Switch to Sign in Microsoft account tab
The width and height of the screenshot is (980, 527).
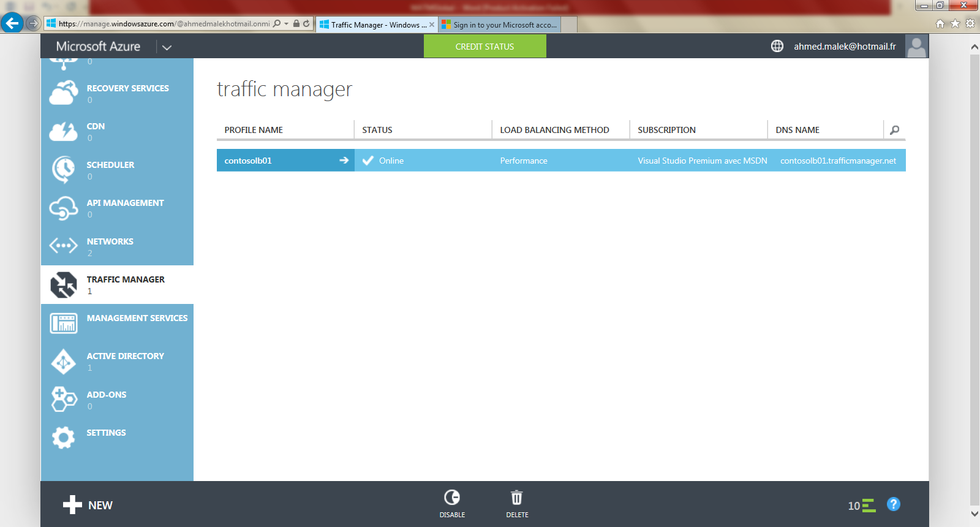[x=500, y=25]
